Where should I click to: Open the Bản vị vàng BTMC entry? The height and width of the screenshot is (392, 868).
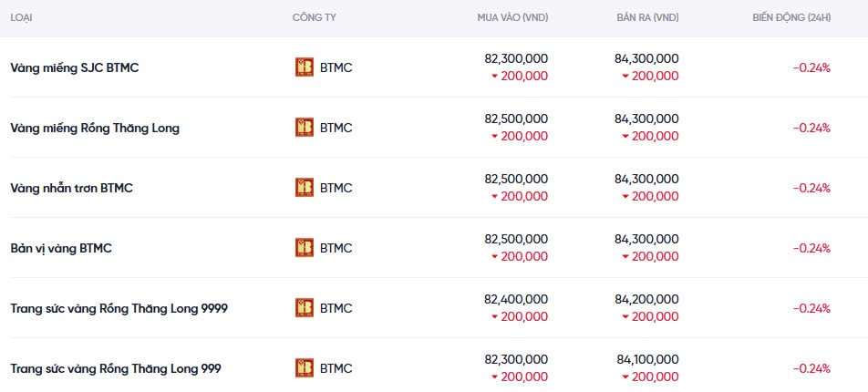[x=61, y=248]
